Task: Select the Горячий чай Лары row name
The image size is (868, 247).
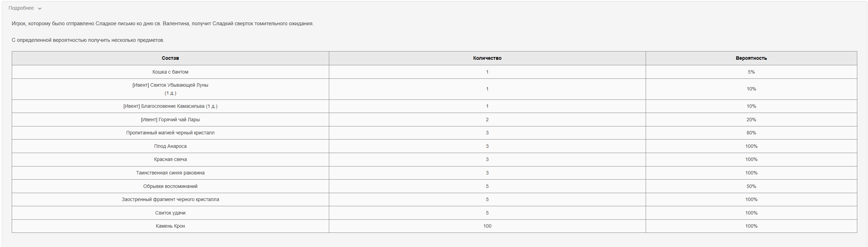Action: (170, 120)
